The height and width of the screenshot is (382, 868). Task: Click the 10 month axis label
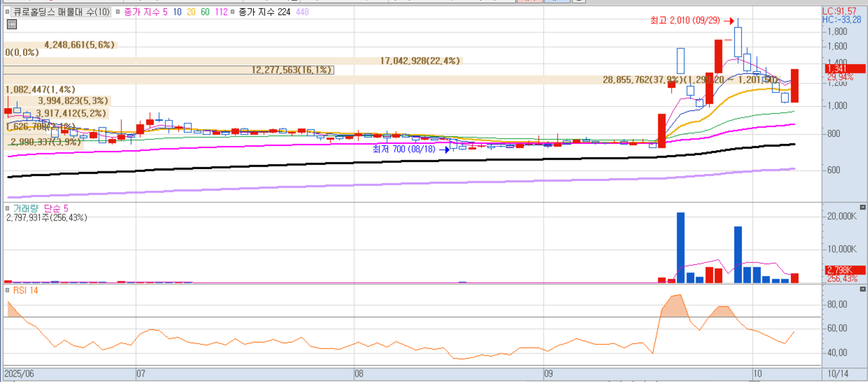click(x=758, y=374)
